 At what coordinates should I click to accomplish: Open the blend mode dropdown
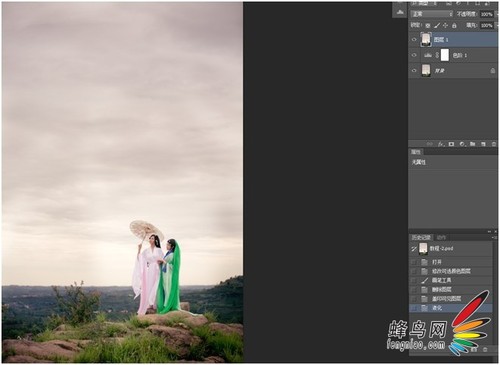[432, 14]
